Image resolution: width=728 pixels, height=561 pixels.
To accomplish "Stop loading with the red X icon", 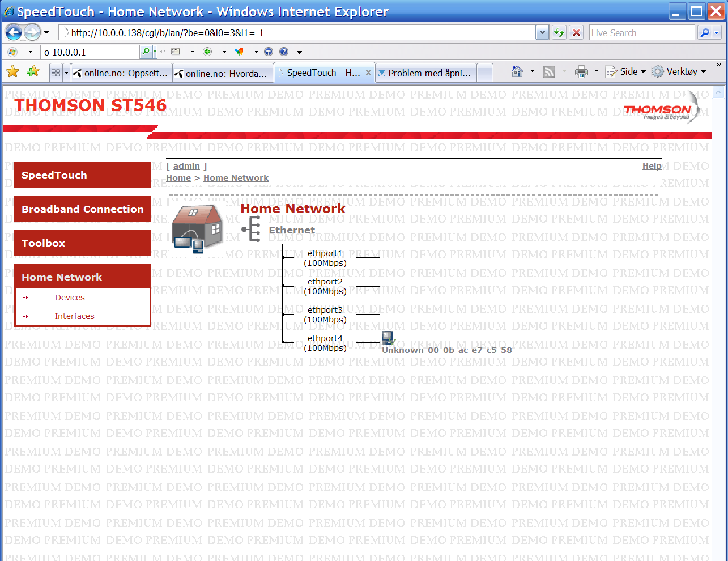I will point(576,33).
